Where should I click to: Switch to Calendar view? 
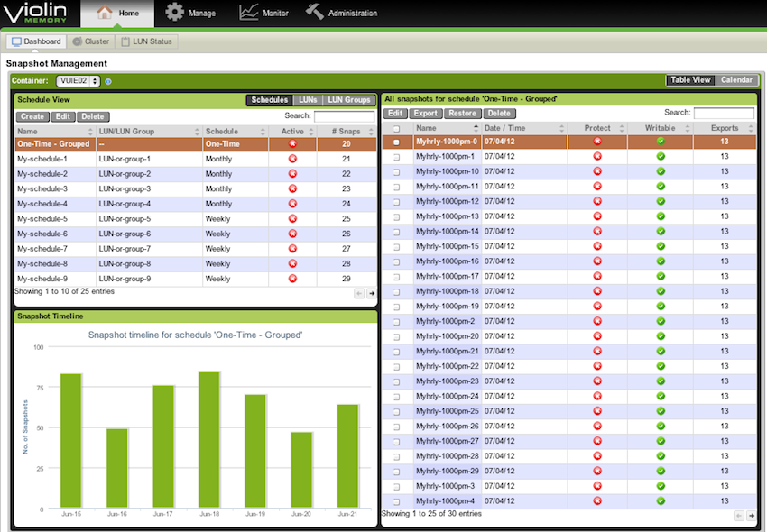click(x=736, y=79)
